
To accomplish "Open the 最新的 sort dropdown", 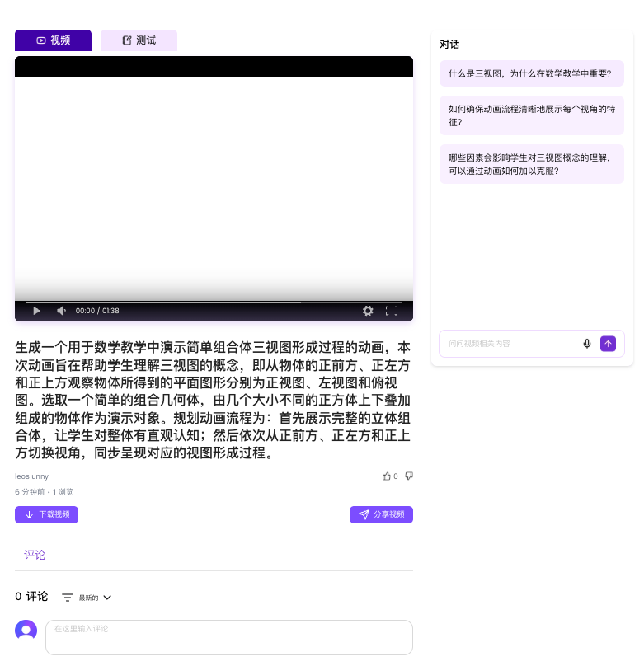I will click(x=95, y=598).
